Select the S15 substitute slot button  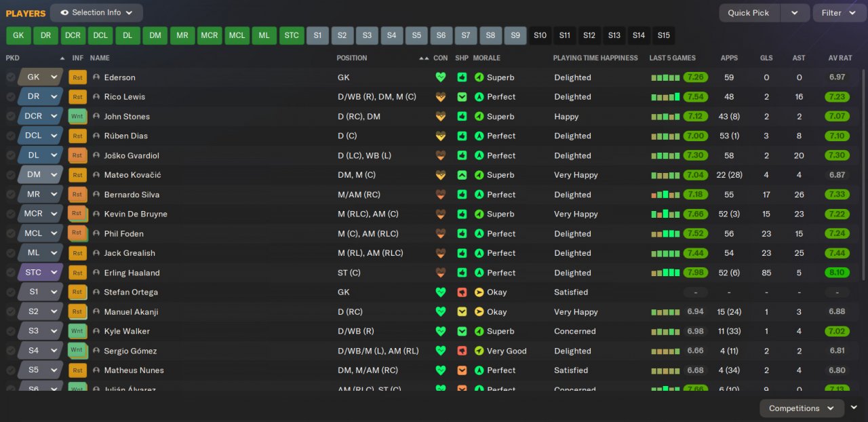[663, 35]
